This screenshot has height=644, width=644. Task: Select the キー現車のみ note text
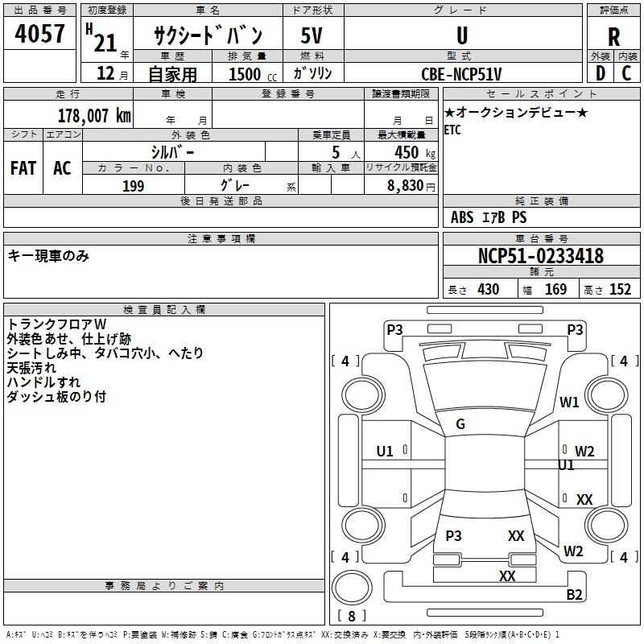coord(48,256)
